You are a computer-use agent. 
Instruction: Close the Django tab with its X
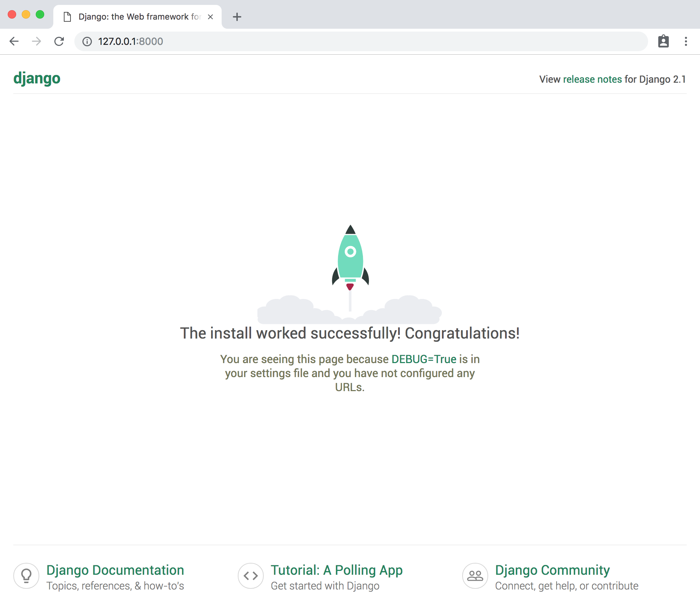210,16
